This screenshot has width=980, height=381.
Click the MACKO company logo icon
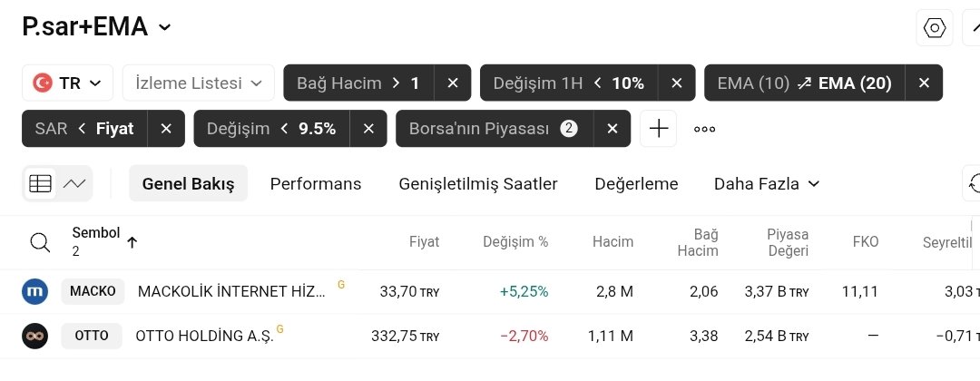(x=34, y=291)
